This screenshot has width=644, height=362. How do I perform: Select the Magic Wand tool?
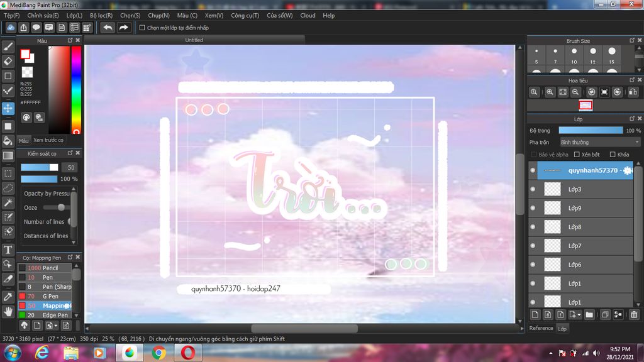[8, 203]
